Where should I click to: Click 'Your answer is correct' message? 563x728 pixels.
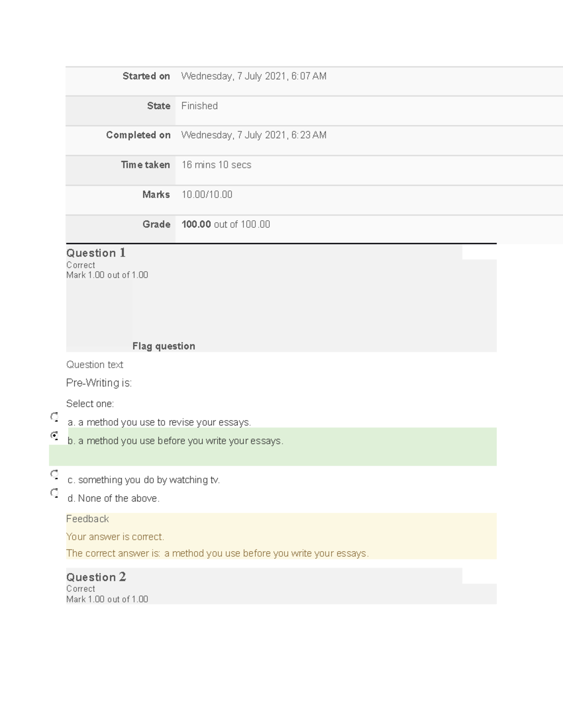point(115,537)
